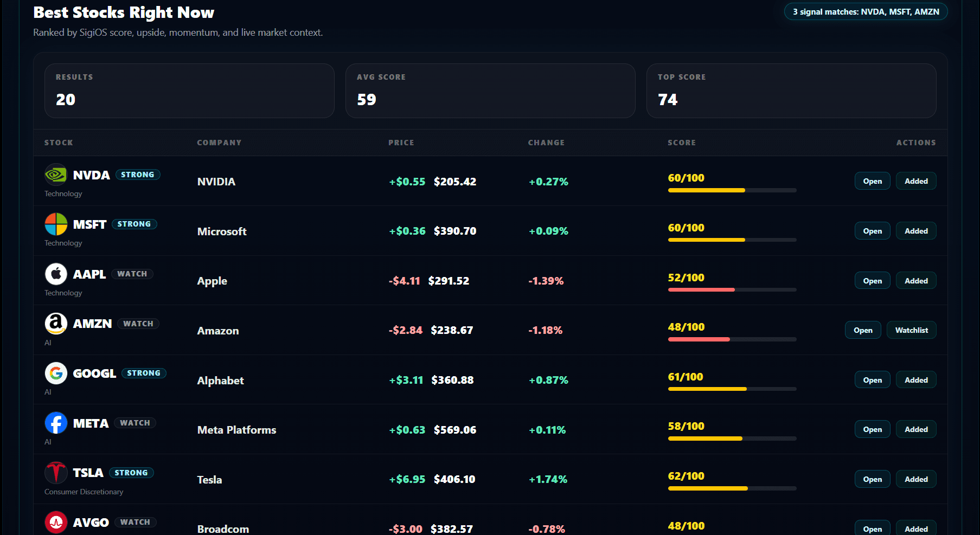Click the RESULTS 20 summary card

[x=189, y=91]
